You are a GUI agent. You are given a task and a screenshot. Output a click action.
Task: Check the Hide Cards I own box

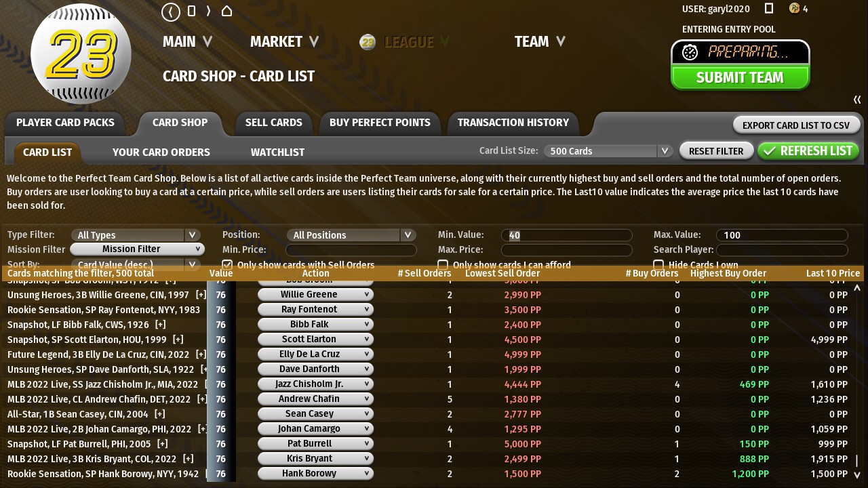658,265
